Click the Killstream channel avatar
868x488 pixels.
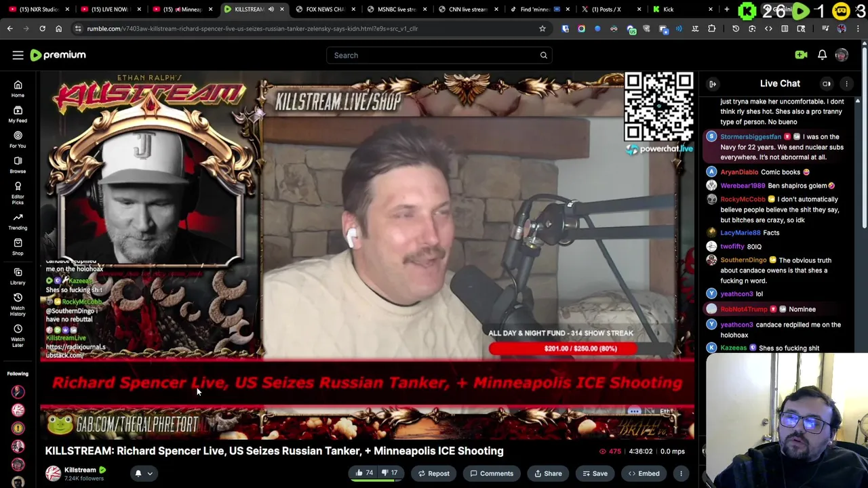tap(53, 473)
